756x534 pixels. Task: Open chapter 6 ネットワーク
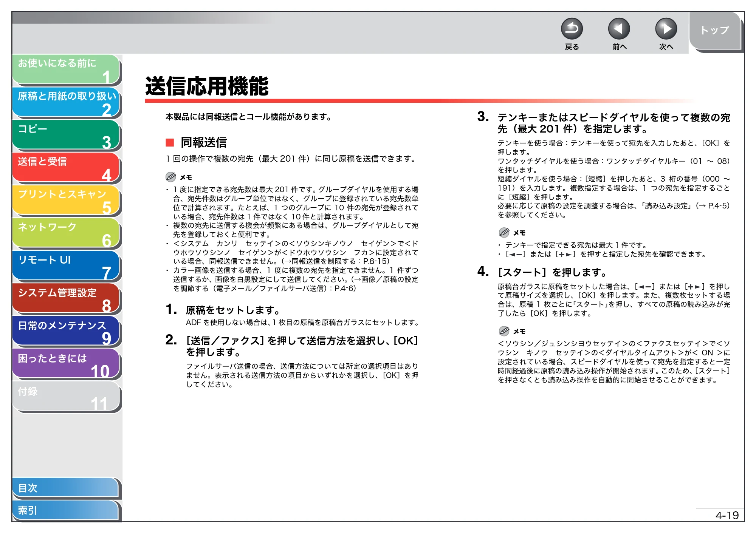pos(66,233)
